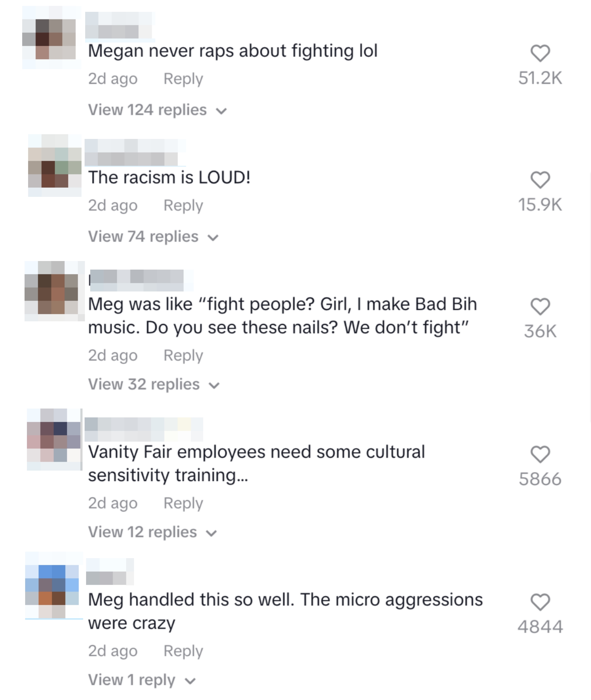
Task: Expand View 1 reply
Action: [x=142, y=680]
